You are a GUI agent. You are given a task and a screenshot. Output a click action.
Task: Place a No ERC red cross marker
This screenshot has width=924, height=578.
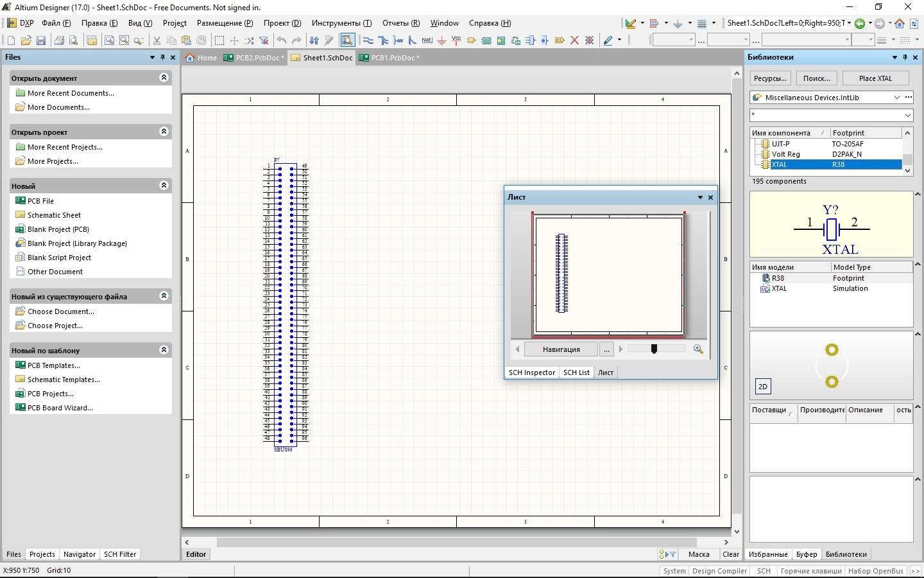click(574, 40)
